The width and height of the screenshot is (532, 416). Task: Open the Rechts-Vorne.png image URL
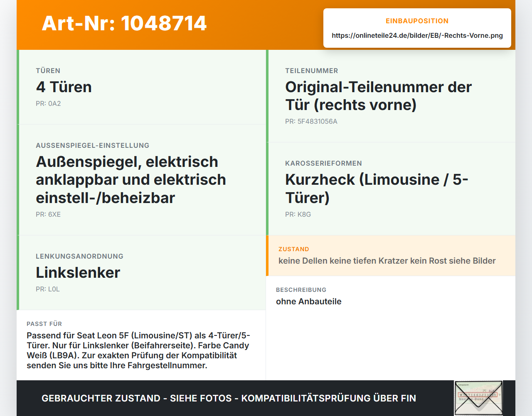(417, 36)
